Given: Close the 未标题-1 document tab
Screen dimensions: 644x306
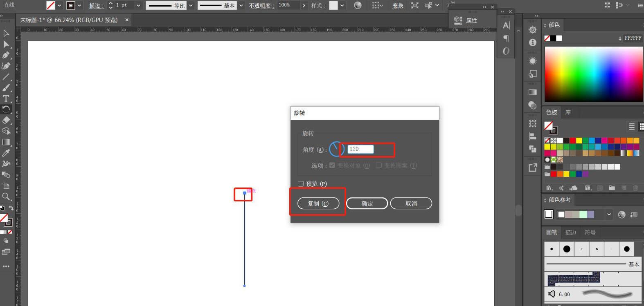Looking at the screenshot, I should pyautogui.click(x=127, y=20).
